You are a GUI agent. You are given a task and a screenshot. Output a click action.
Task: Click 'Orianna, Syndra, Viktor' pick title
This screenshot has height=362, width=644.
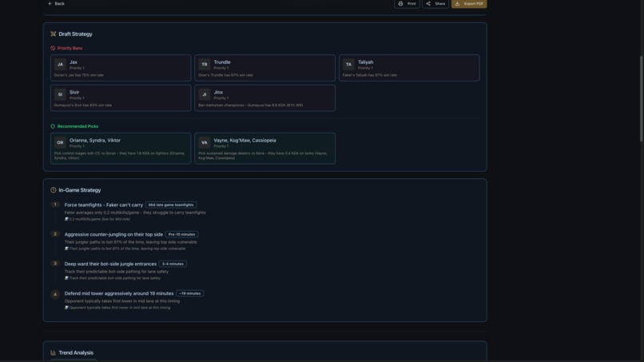(95, 141)
